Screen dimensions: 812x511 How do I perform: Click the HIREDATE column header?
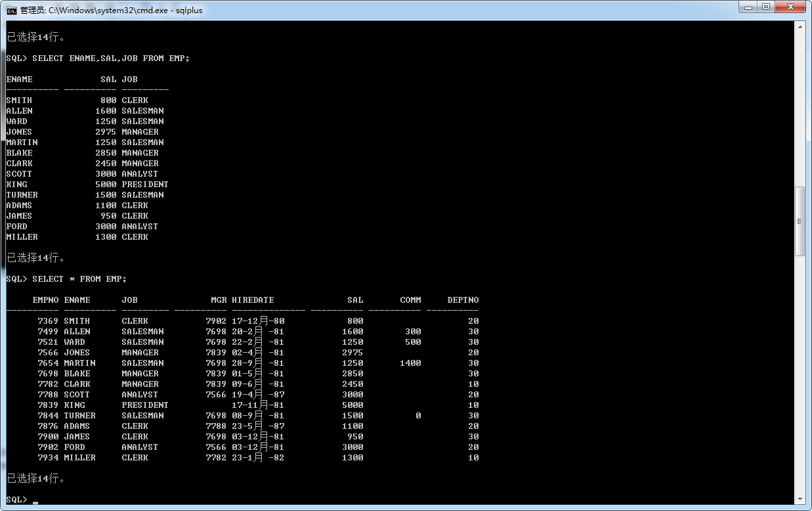pyautogui.click(x=253, y=300)
